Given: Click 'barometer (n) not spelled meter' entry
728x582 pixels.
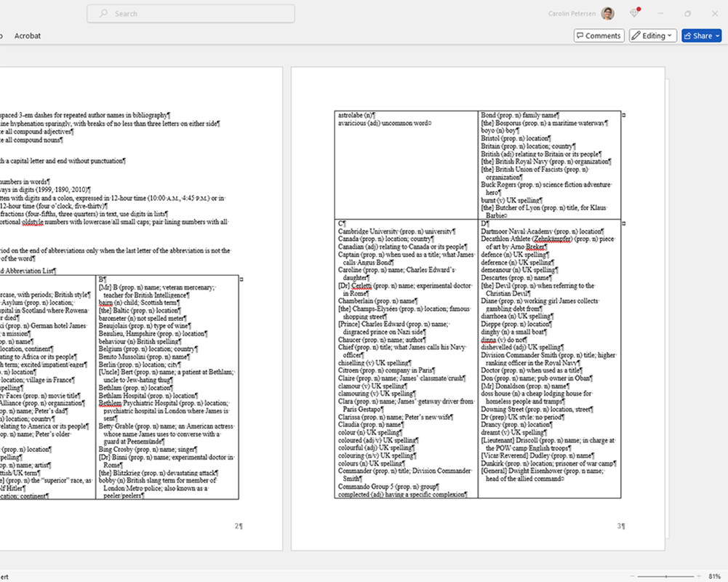Looking at the screenshot, I should (x=143, y=318).
